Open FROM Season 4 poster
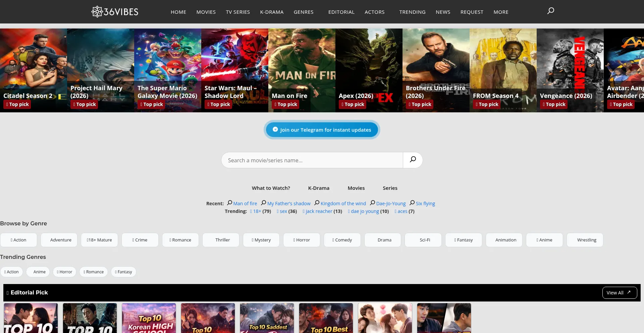Screen dimensions: 644x333 [503, 70]
